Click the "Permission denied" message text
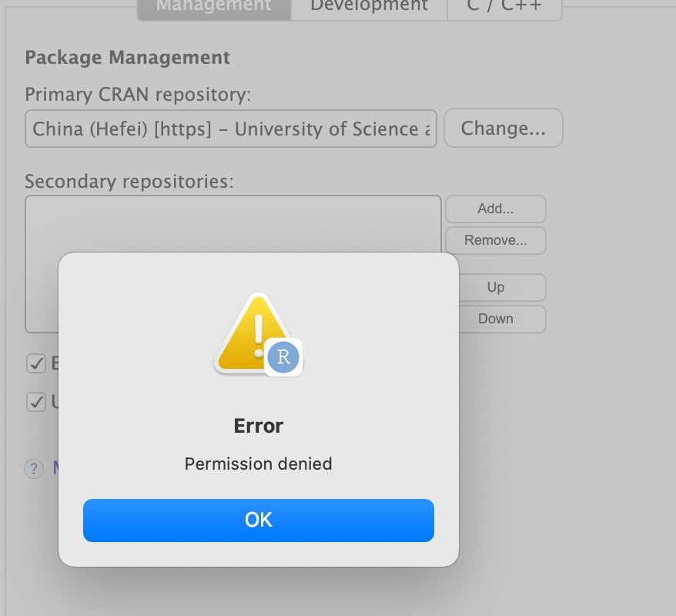The image size is (676, 616). pyautogui.click(x=259, y=464)
